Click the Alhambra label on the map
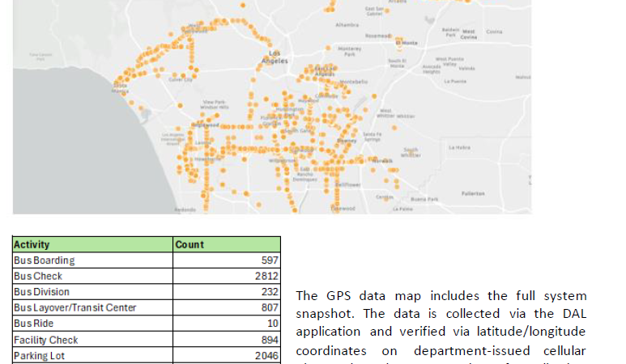626x364 pixels. (x=347, y=25)
